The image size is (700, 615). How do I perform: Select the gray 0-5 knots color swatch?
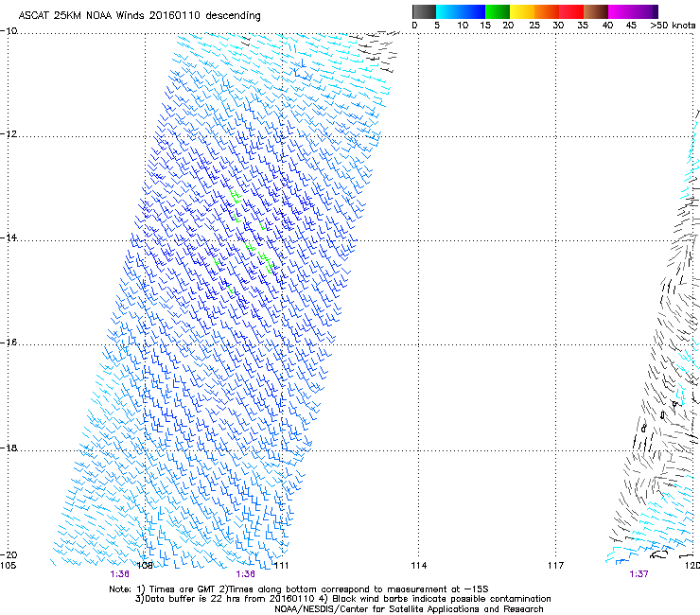(424, 11)
